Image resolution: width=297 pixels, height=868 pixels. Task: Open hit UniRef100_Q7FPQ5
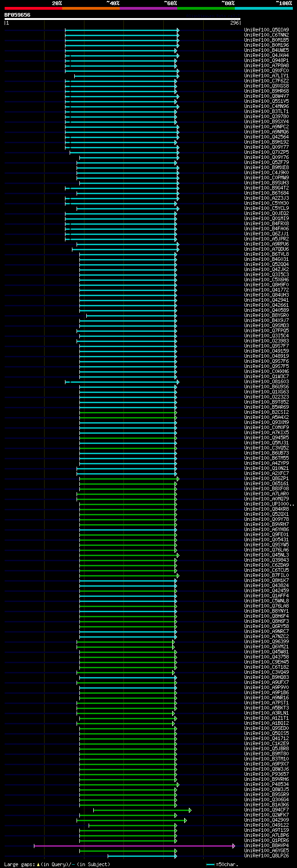pos(266,331)
